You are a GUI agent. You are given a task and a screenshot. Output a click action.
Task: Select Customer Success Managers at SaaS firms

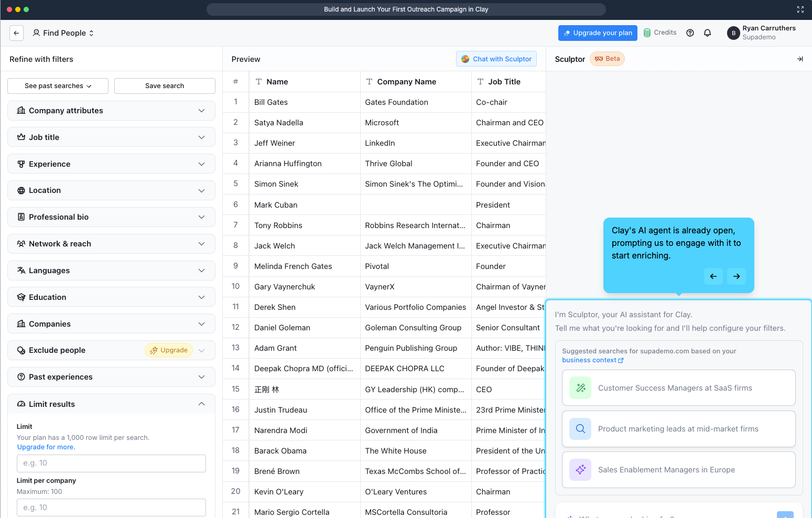pyautogui.click(x=678, y=388)
